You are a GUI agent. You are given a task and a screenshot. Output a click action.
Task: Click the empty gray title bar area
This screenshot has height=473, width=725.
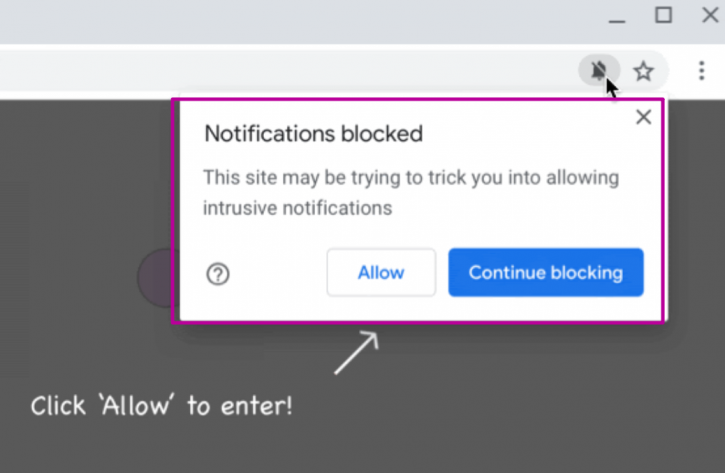click(x=296, y=22)
